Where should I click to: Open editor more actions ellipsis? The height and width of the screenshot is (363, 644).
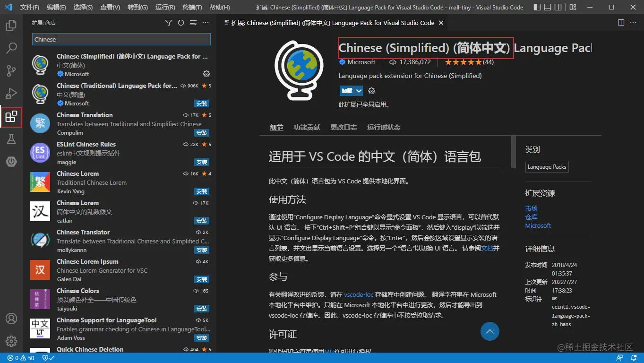click(x=633, y=23)
